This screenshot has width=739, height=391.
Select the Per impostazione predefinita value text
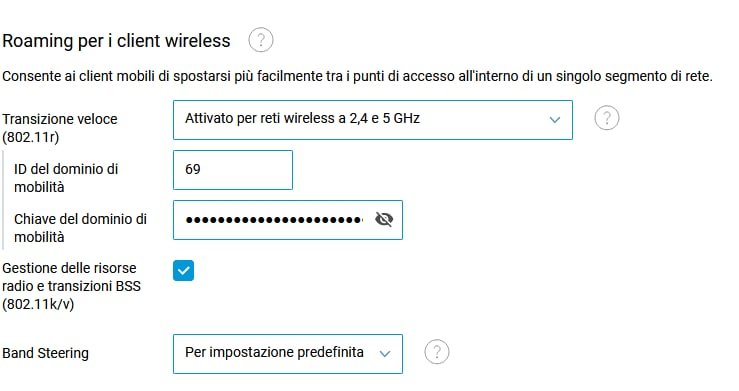(x=274, y=352)
